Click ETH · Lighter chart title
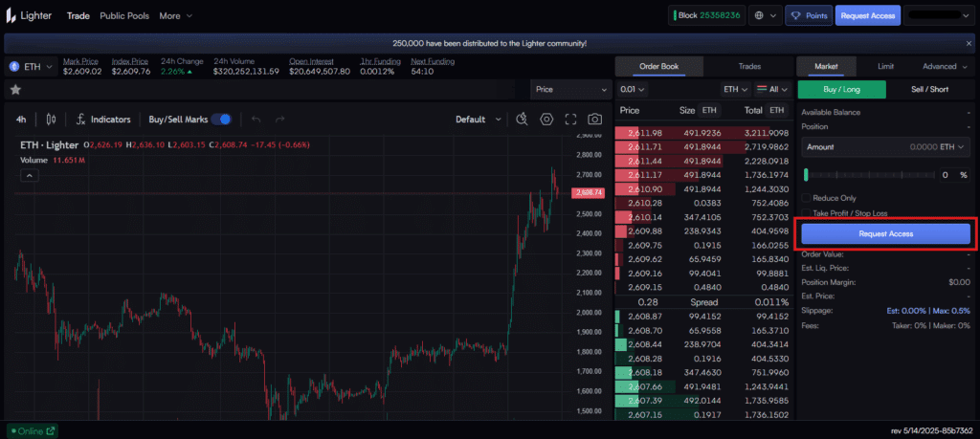Image resolution: width=980 pixels, height=439 pixels. pyautogui.click(x=50, y=144)
